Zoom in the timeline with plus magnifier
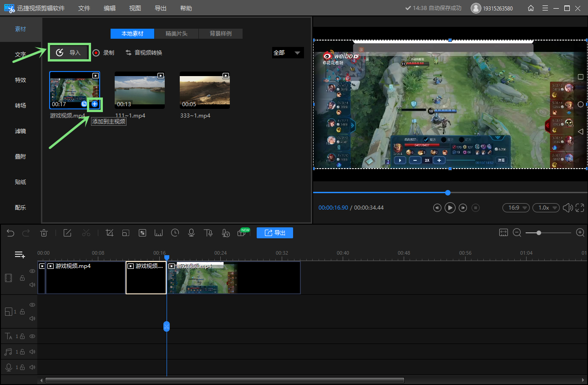The width and height of the screenshot is (588, 385). [580, 233]
